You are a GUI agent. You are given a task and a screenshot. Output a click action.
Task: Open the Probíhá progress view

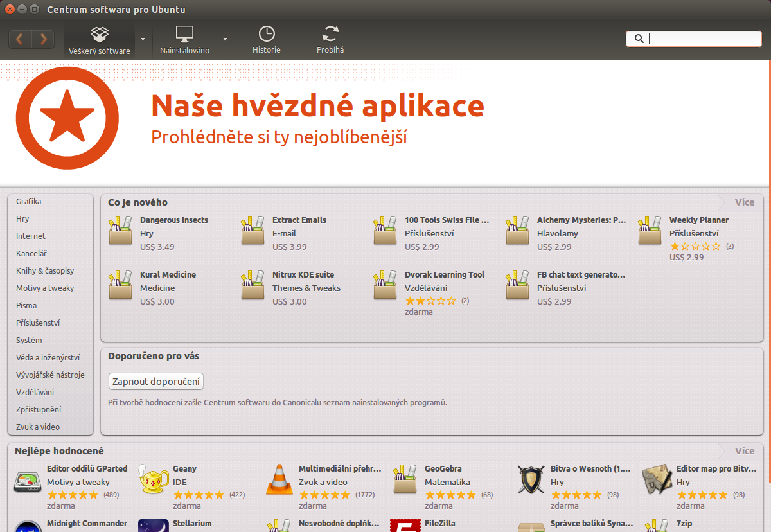click(330, 40)
